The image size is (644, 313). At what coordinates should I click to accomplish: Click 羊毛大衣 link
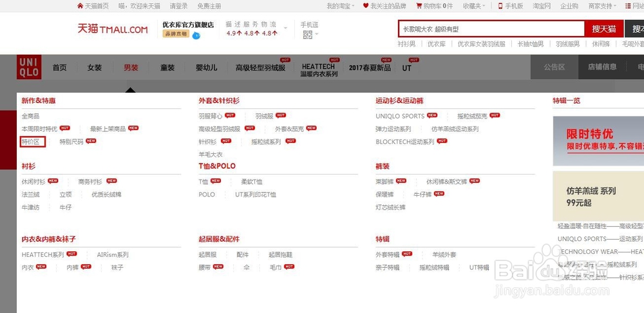click(211, 155)
